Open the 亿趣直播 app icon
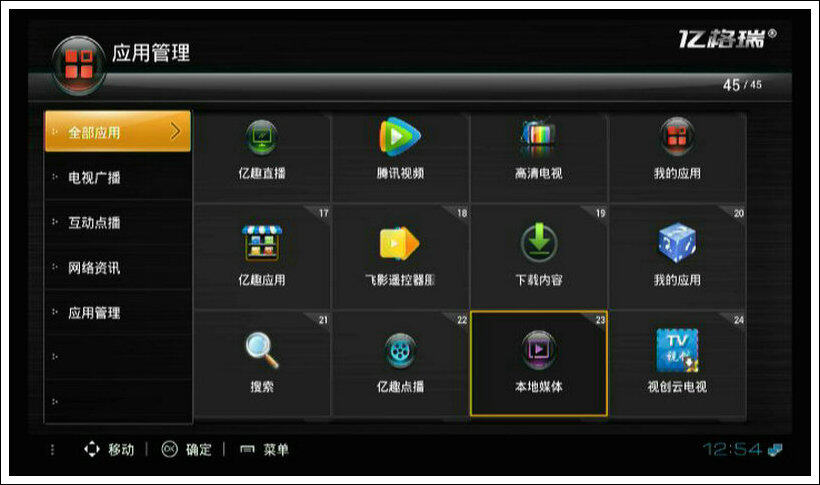Screen dimensions: 820x485 click(261, 138)
